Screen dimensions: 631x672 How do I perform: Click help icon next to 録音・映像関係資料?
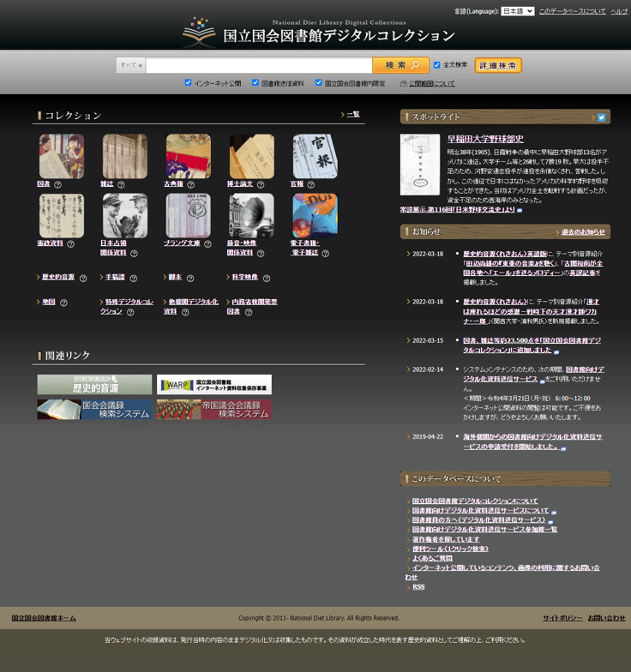pos(261,254)
